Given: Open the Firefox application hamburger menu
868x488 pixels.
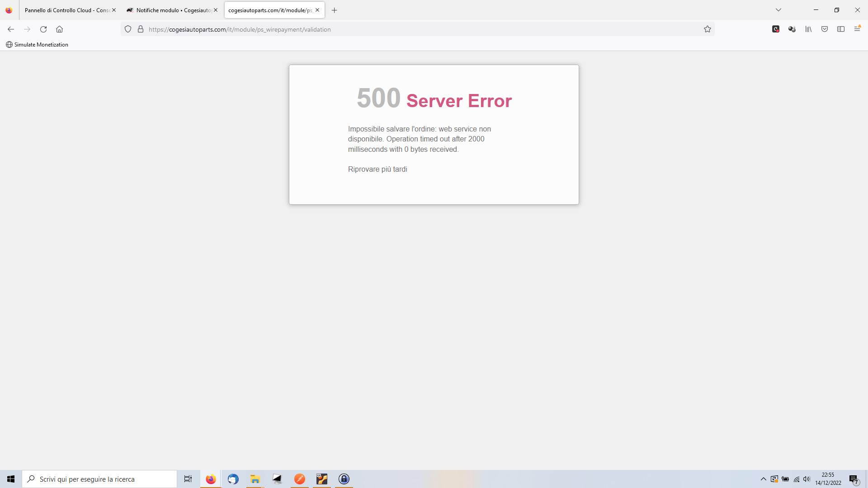Looking at the screenshot, I should pos(857,29).
